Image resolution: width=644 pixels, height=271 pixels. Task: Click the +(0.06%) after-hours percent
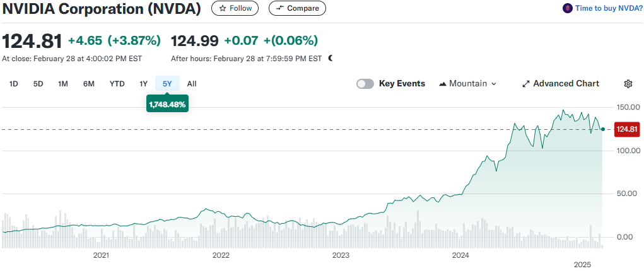(291, 40)
